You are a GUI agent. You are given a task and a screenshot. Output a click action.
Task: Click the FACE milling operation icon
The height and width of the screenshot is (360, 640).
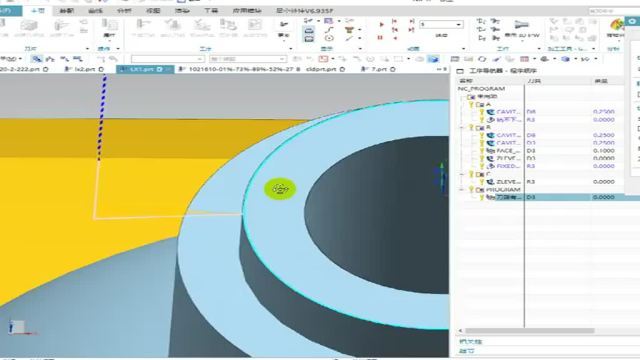pos(490,151)
